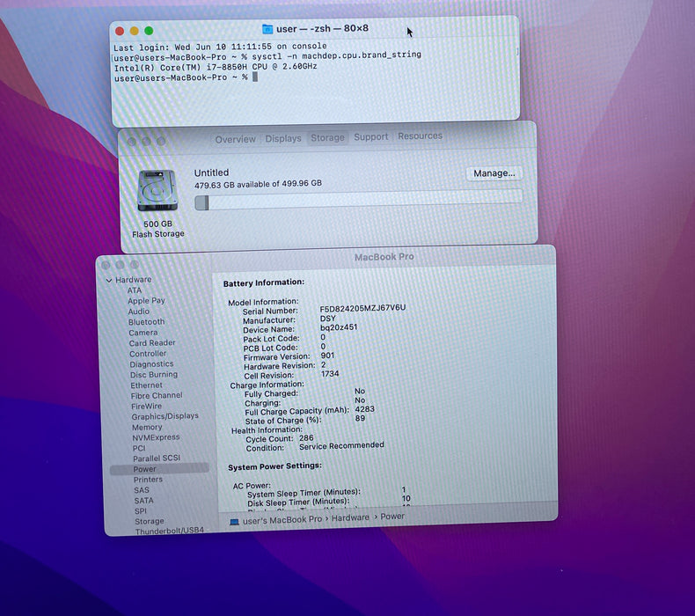The width and height of the screenshot is (695, 616).
Task: Open the Support tab
Action: coord(371,137)
